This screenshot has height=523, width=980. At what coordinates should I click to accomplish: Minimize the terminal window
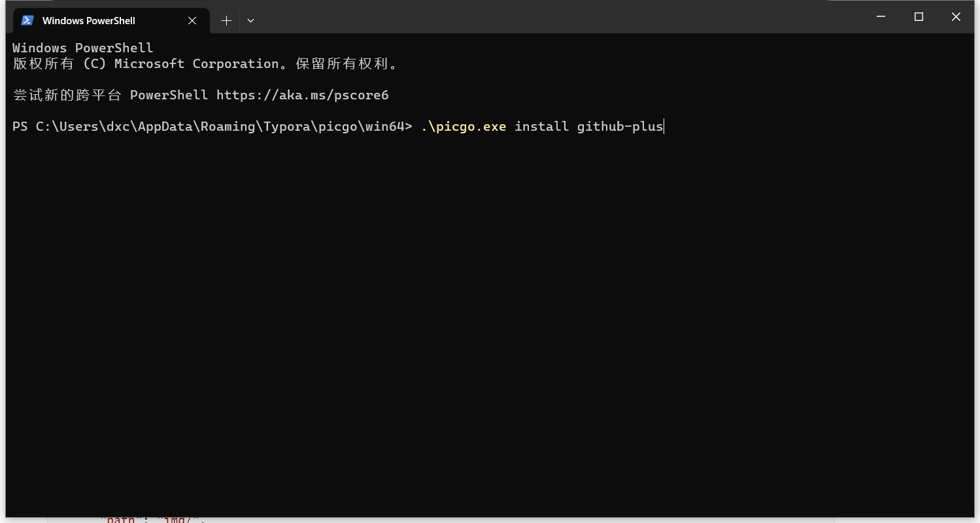pos(881,16)
